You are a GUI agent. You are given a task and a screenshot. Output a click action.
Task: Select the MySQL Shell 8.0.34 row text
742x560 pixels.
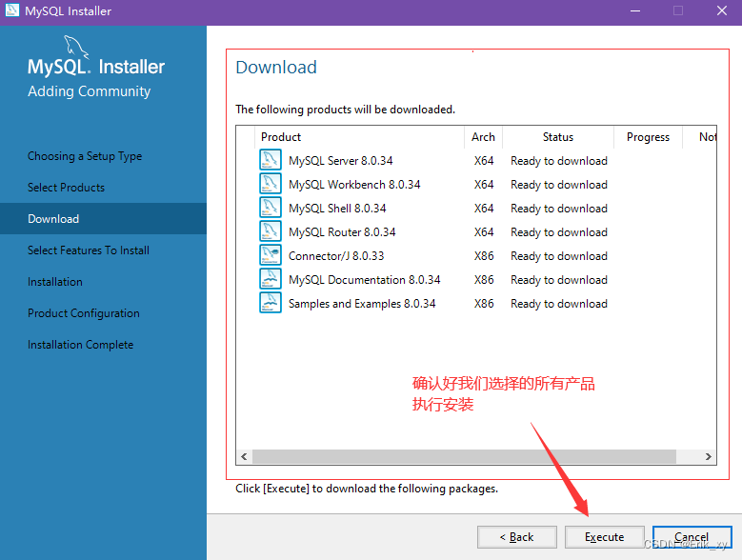337,209
